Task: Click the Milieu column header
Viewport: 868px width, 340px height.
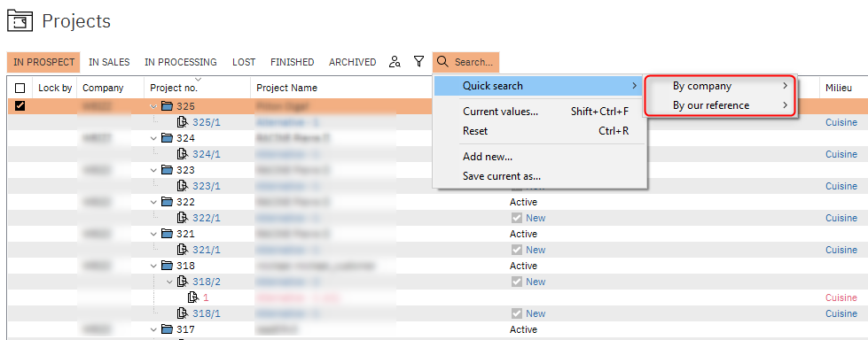Action: click(839, 88)
